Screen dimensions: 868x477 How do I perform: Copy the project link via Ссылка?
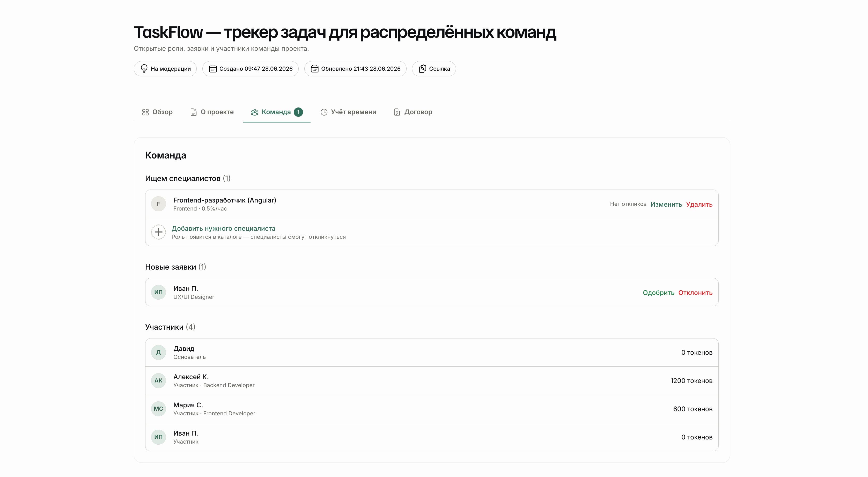pyautogui.click(x=434, y=69)
